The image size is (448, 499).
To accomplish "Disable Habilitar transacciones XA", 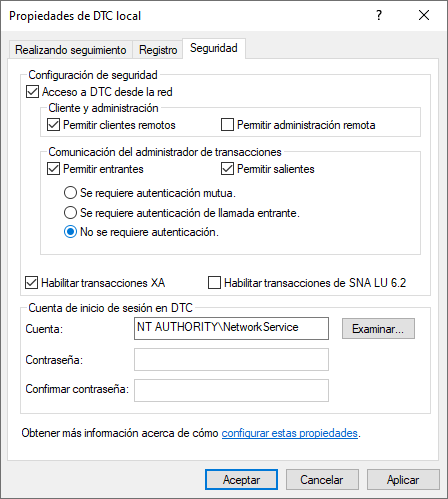I will point(32,283).
